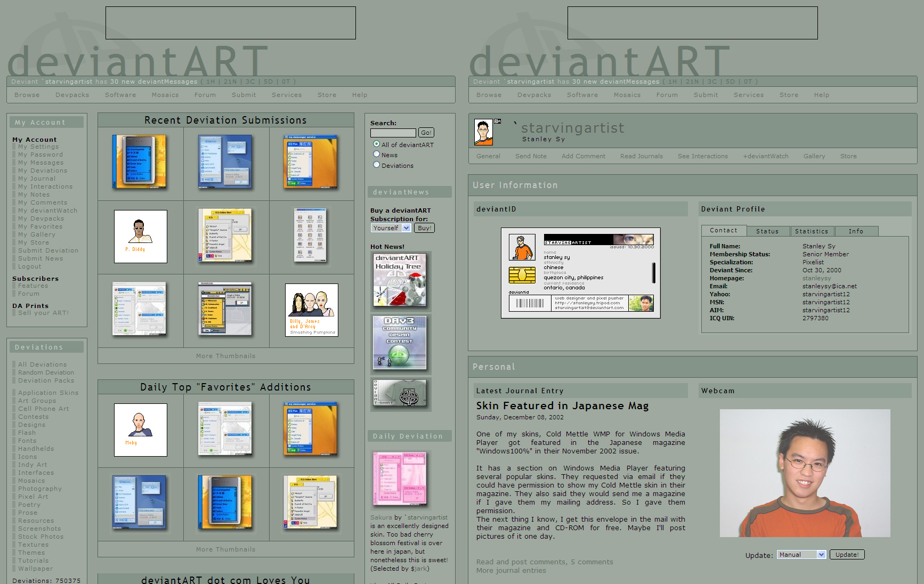Open 'Read Journals' in profile menu

click(x=642, y=156)
